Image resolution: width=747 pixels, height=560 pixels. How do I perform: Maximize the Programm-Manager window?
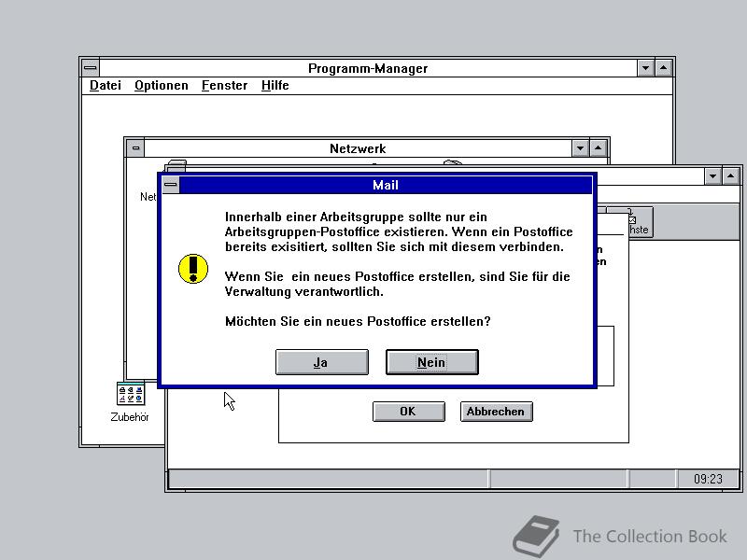point(664,68)
